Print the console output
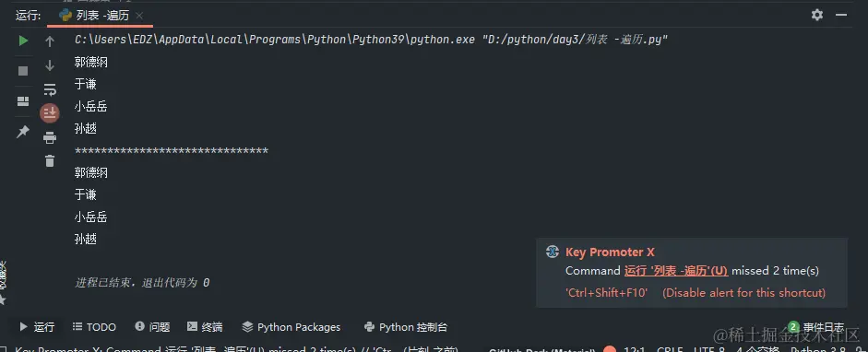This screenshot has width=868, height=352. pyautogui.click(x=50, y=137)
